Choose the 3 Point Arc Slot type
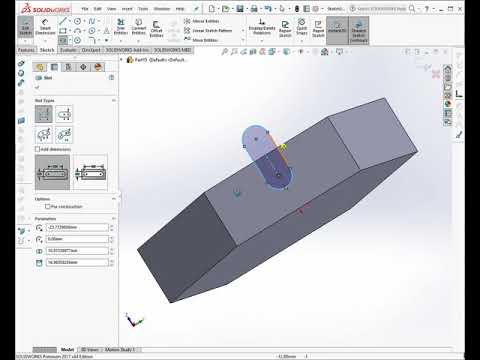This screenshot has width=480, height=360. (x=44, y=135)
